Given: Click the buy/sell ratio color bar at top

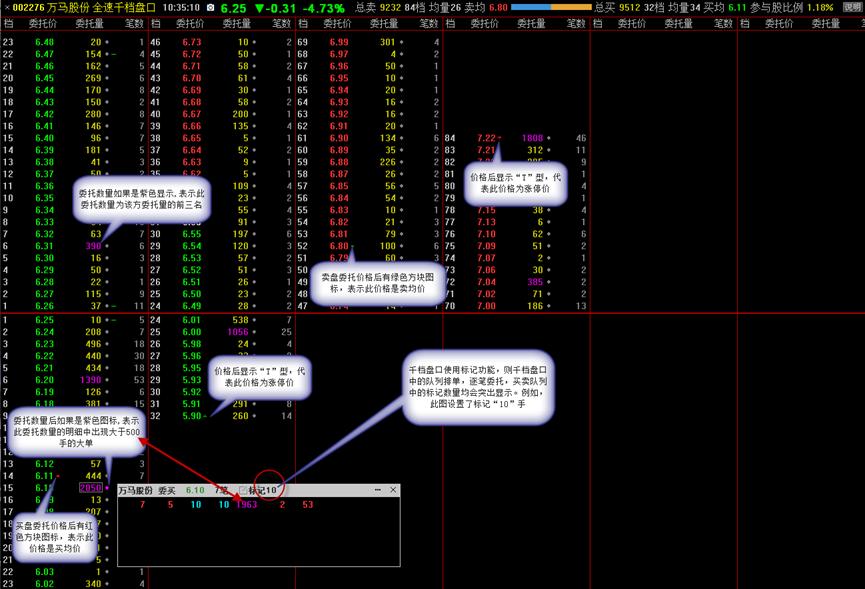Looking at the screenshot, I should coord(551,7).
